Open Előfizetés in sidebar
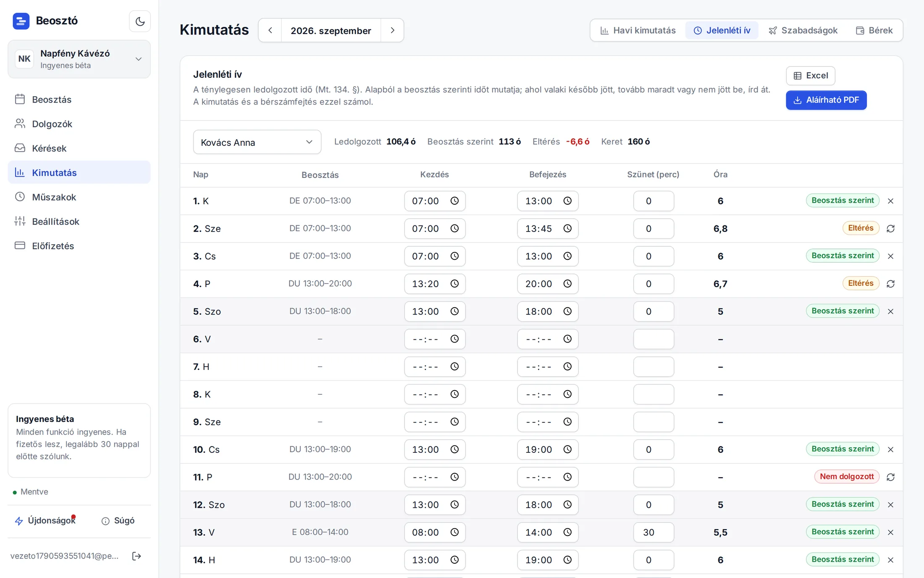The height and width of the screenshot is (578, 924). pyautogui.click(x=79, y=246)
